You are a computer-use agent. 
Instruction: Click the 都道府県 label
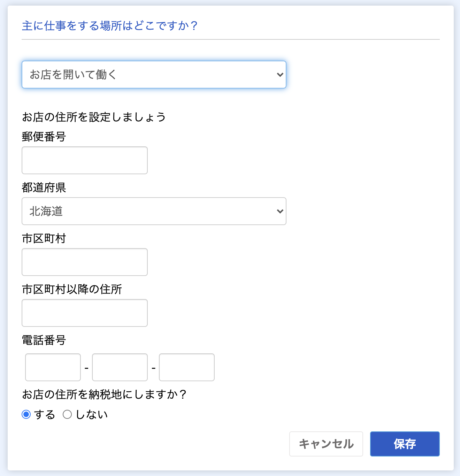[x=44, y=187]
